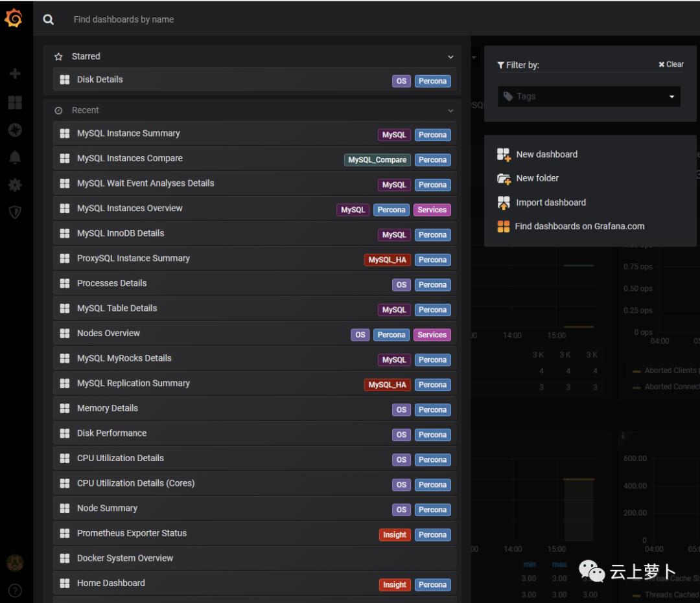700x603 pixels.
Task: Click the dashboard icon beside MySQL Instance Summary
Action: tap(65, 133)
